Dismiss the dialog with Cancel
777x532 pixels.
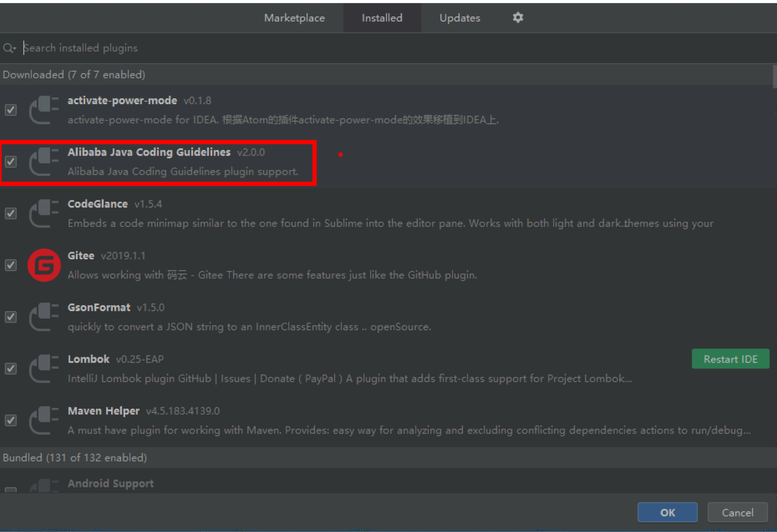click(x=737, y=512)
